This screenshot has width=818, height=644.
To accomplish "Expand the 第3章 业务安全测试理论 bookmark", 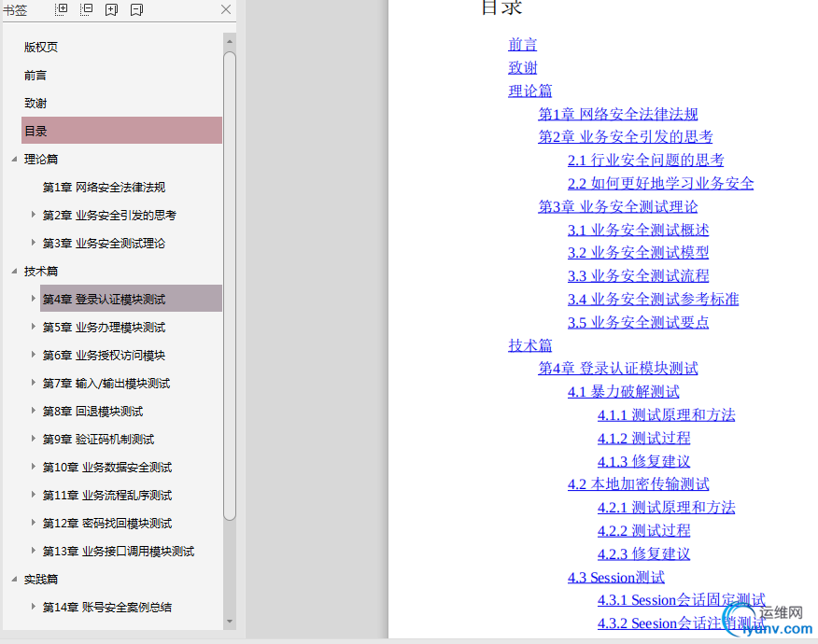I will click(33, 243).
